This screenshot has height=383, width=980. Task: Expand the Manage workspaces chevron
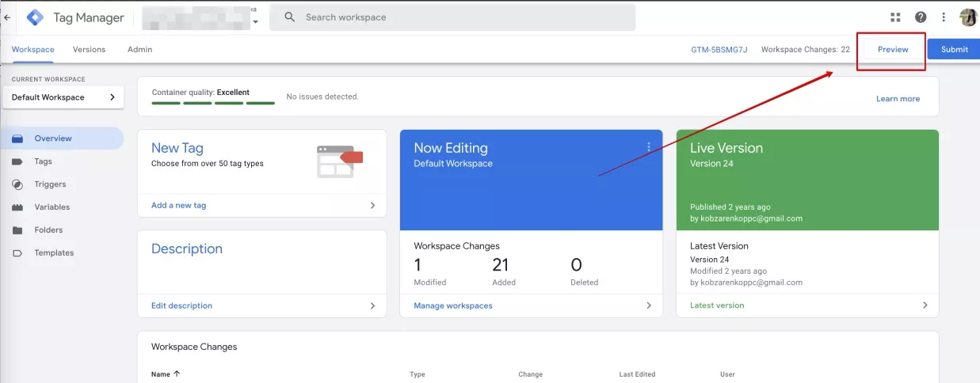pyautogui.click(x=649, y=305)
